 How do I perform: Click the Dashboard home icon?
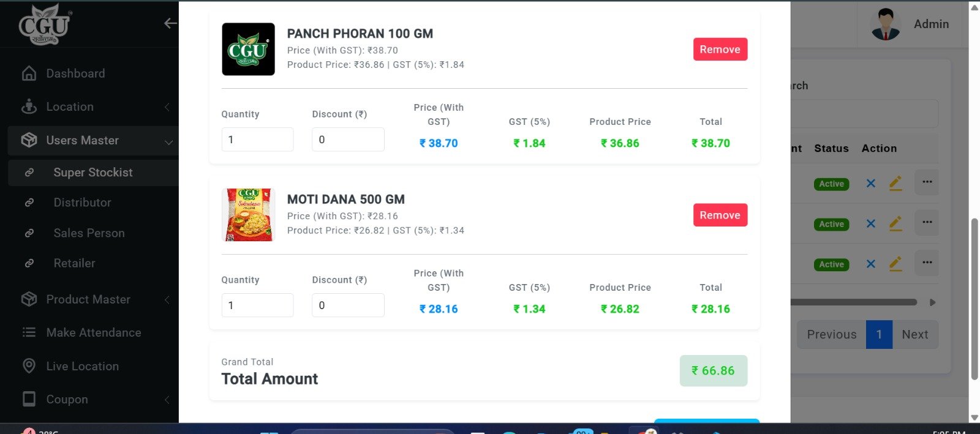29,73
